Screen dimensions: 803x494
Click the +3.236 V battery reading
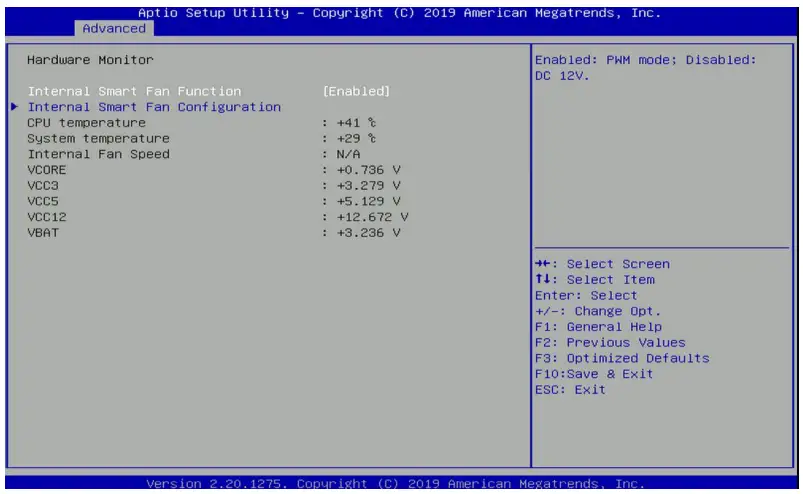(368, 233)
